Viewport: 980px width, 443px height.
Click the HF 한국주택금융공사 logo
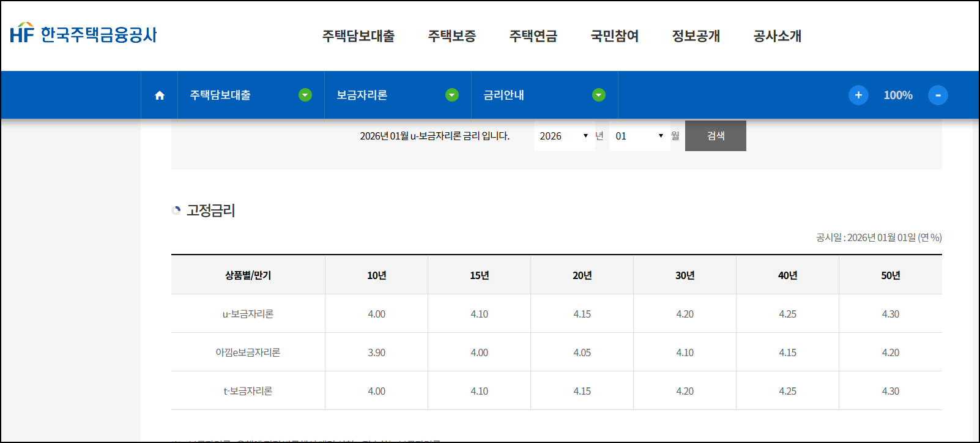(83, 34)
